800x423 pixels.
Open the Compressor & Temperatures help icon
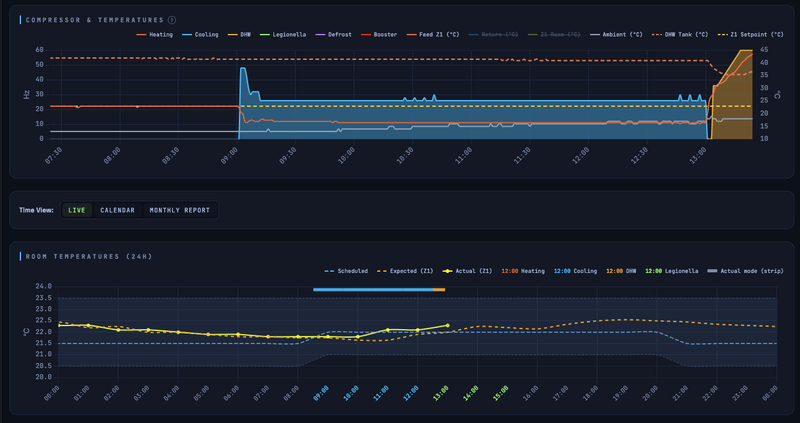172,20
